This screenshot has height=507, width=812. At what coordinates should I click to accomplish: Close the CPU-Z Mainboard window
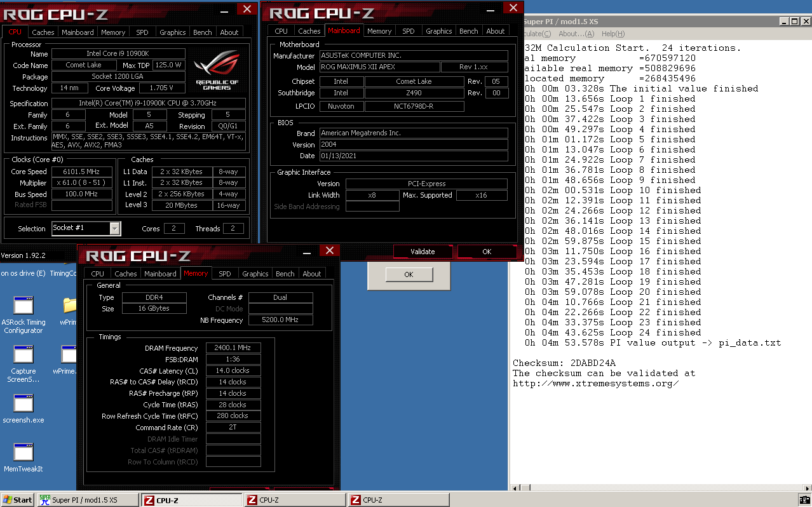[513, 8]
